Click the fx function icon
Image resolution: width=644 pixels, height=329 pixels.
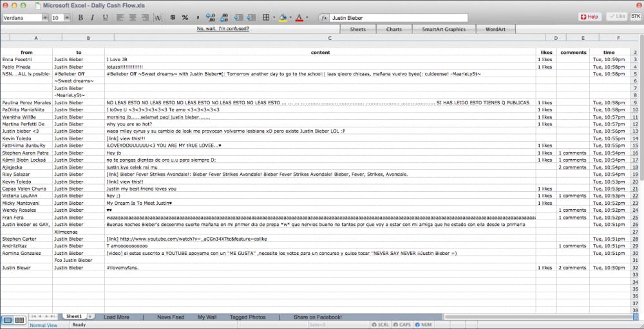click(x=325, y=17)
